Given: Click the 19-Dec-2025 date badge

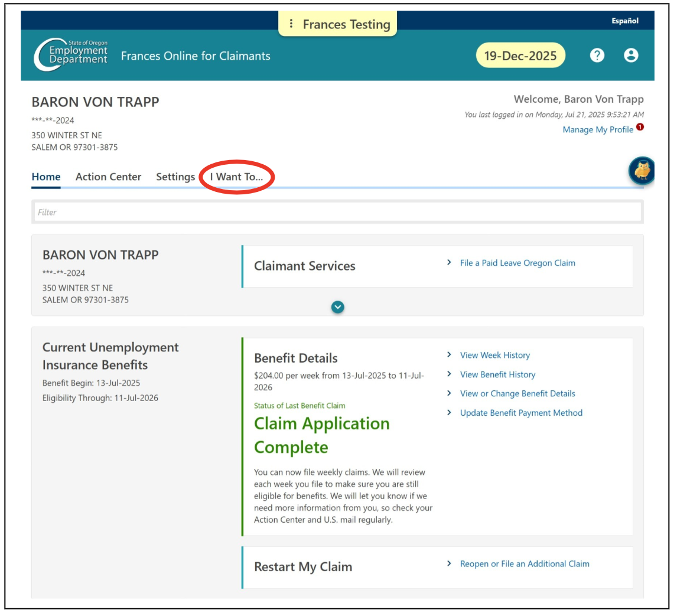Looking at the screenshot, I should click(520, 56).
